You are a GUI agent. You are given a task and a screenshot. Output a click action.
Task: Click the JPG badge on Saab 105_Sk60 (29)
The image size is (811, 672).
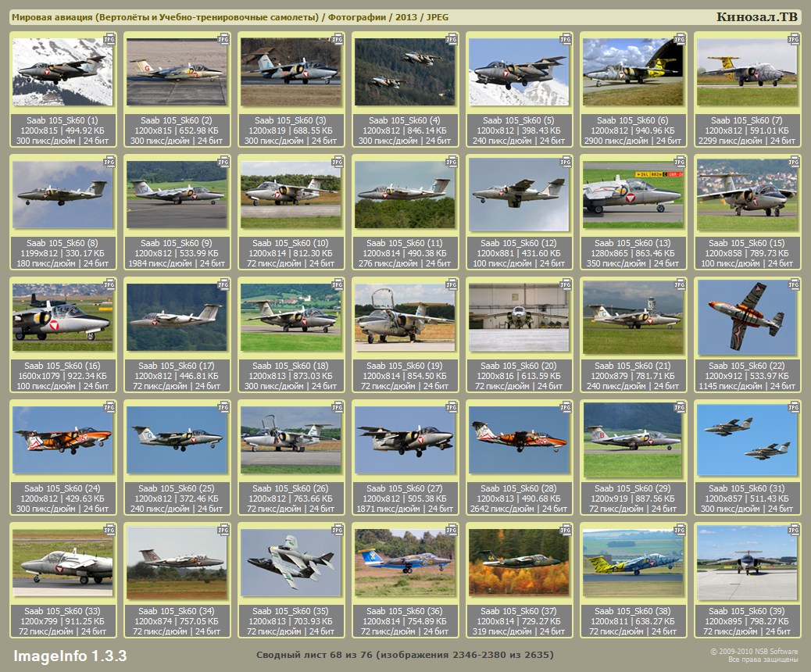point(680,408)
